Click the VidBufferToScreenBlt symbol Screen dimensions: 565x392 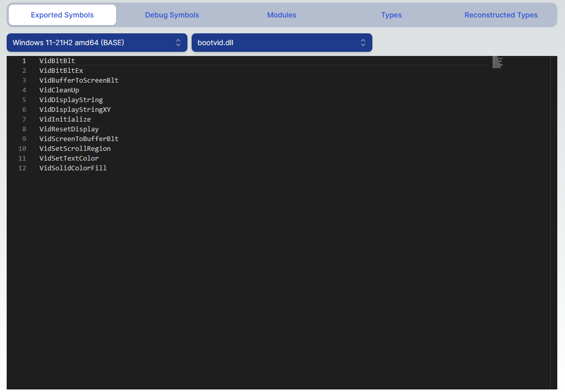[x=79, y=80]
